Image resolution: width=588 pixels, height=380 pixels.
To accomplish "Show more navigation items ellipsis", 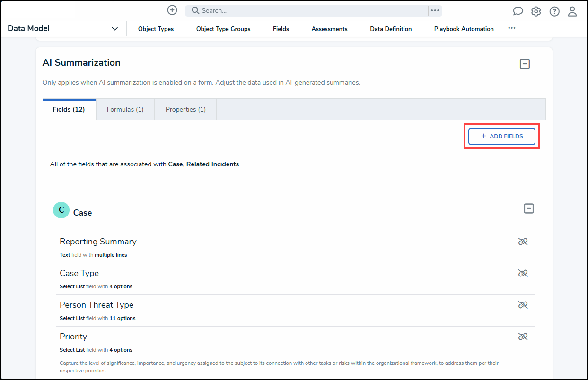I will (x=512, y=28).
